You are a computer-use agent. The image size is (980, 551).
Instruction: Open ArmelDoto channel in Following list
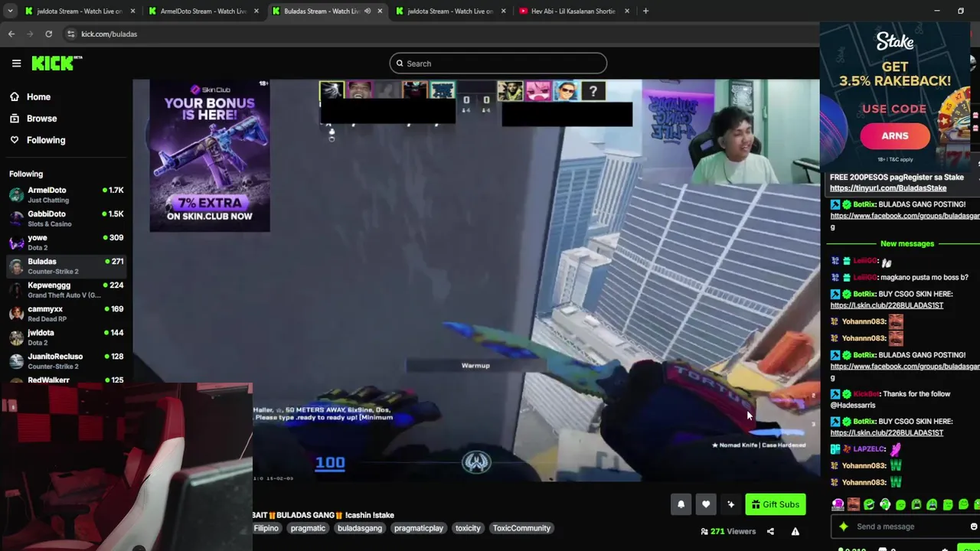pos(67,194)
